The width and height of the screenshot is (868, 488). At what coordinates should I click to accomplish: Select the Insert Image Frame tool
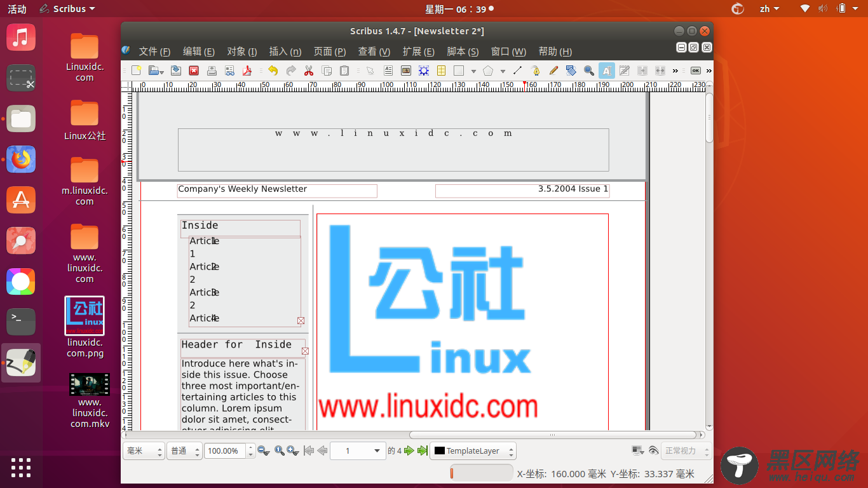point(406,71)
